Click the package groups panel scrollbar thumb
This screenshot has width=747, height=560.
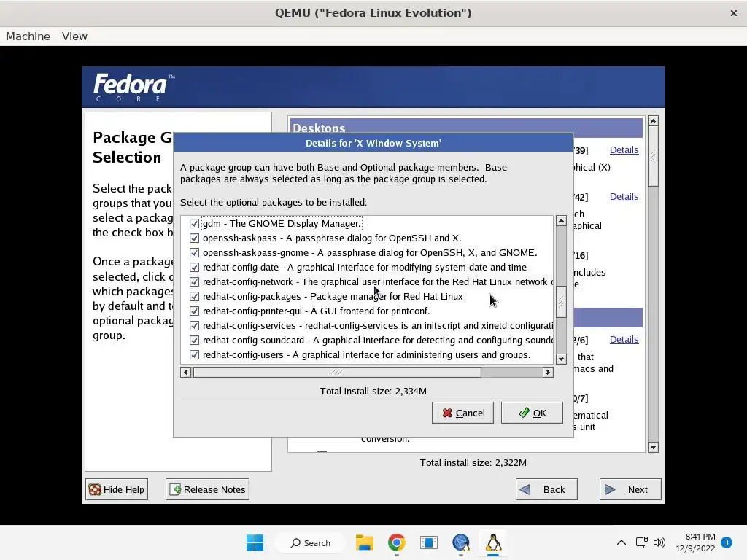pos(653,157)
